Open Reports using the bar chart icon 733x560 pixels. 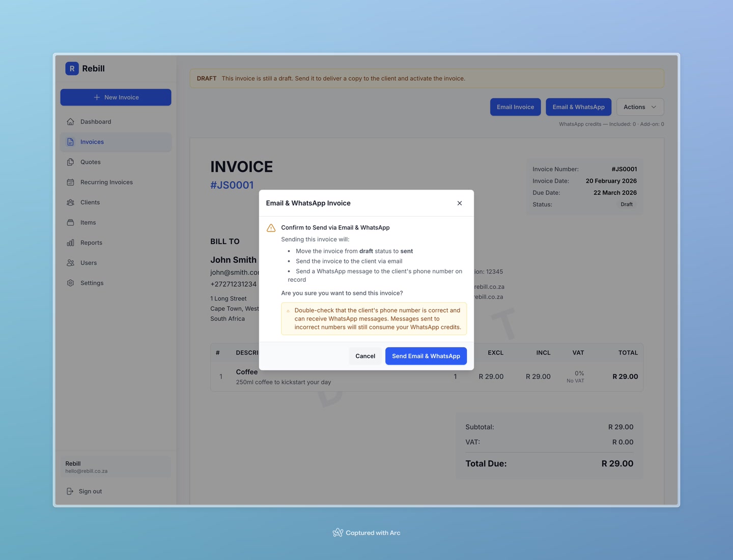(70, 243)
